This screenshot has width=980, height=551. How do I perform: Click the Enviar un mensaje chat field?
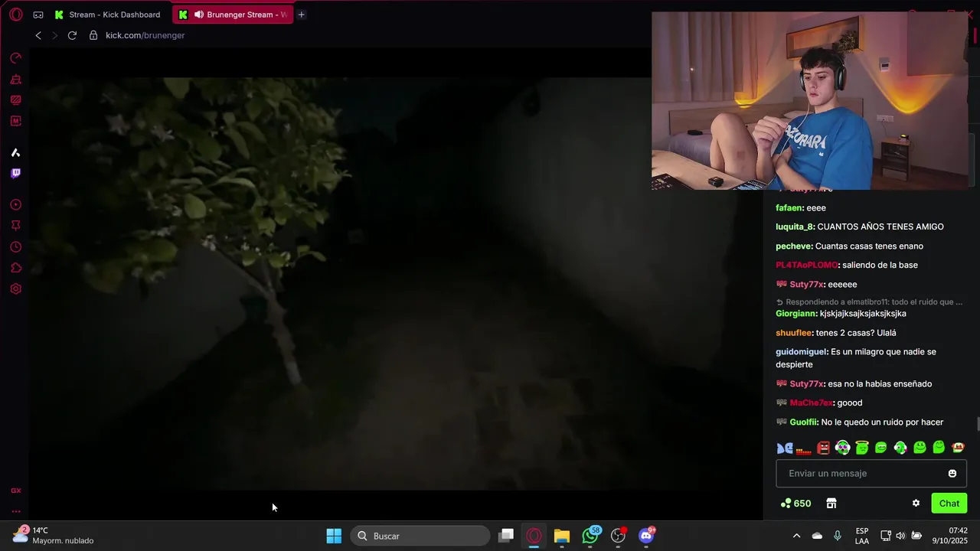coord(871,474)
